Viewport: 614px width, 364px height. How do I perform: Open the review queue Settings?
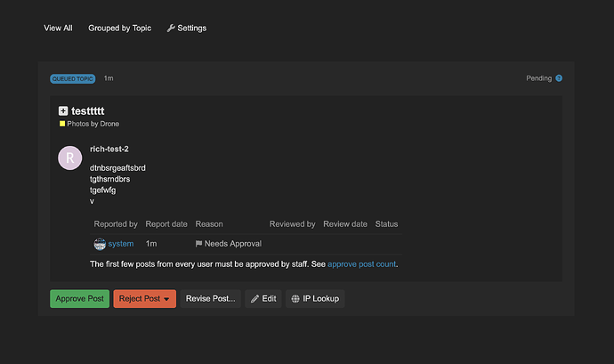click(x=187, y=28)
